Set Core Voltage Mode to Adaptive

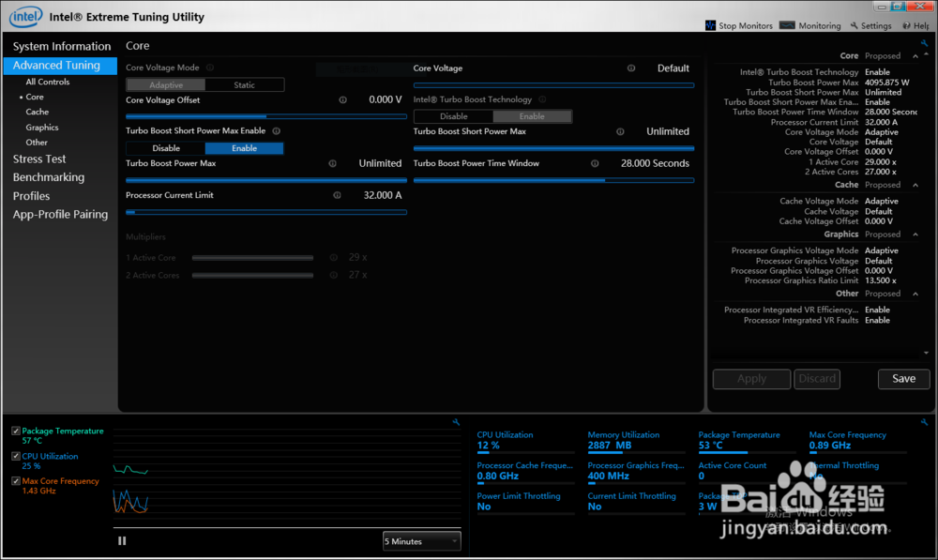point(166,85)
